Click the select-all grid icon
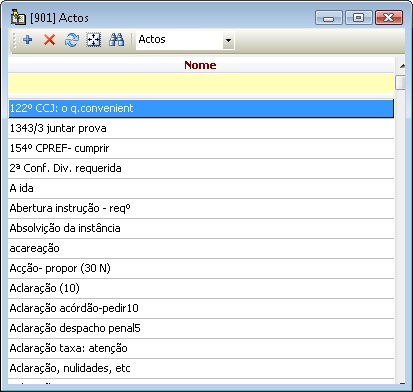Viewport: 413px width, 392px height. pyautogui.click(x=94, y=40)
